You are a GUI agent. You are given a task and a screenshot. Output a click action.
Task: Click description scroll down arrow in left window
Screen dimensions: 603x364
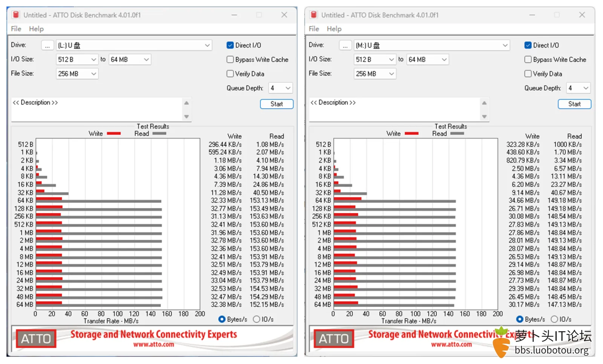coord(187,117)
